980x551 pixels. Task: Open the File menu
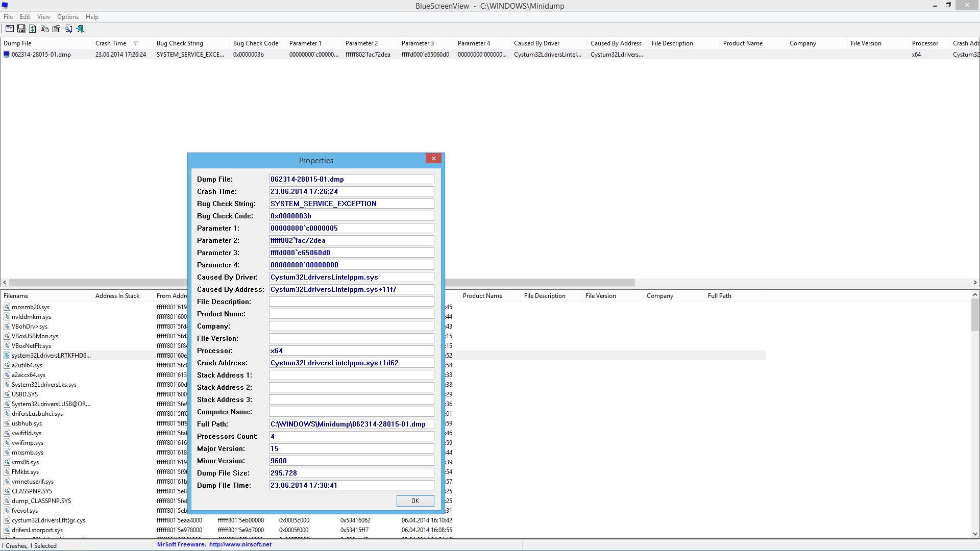click(8, 17)
